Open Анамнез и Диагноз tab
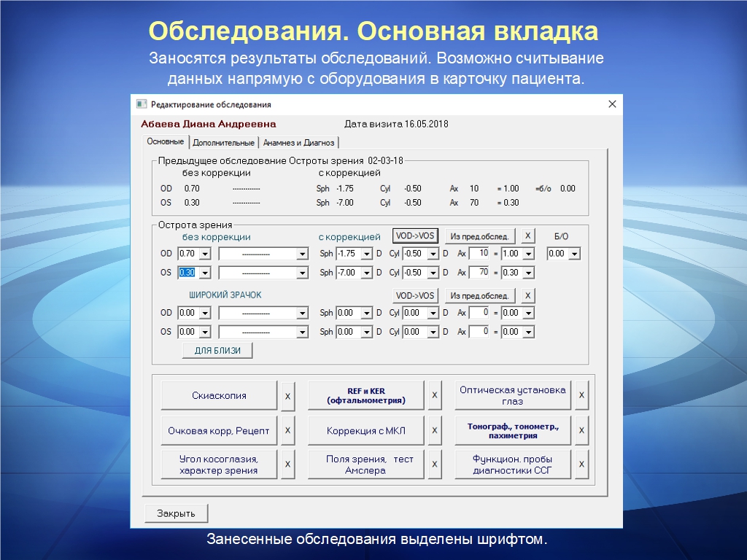The image size is (747, 560). 298,143
